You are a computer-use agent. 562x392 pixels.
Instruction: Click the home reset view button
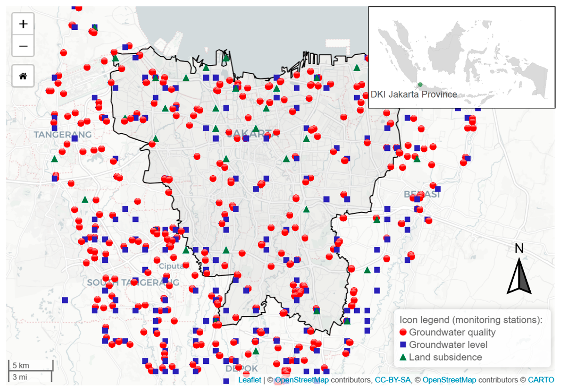(23, 76)
